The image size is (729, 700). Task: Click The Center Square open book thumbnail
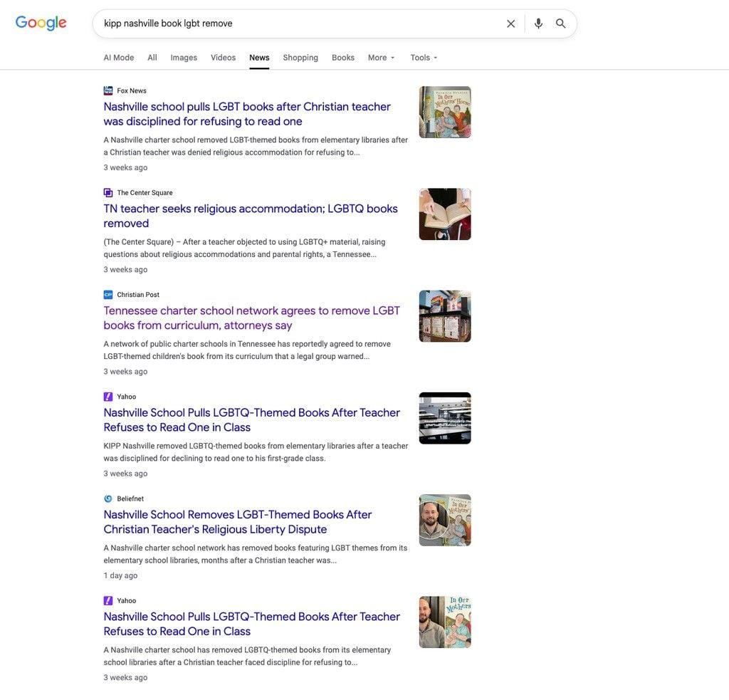tap(445, 214)
